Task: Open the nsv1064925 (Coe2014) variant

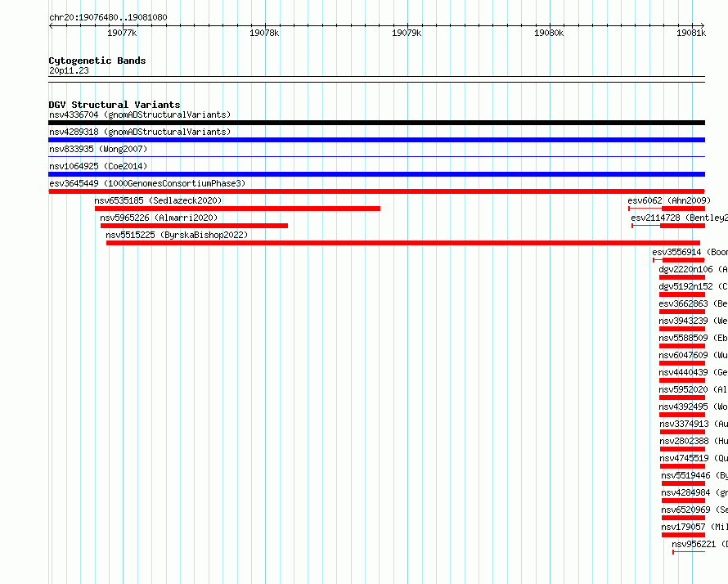Action: 98,166
